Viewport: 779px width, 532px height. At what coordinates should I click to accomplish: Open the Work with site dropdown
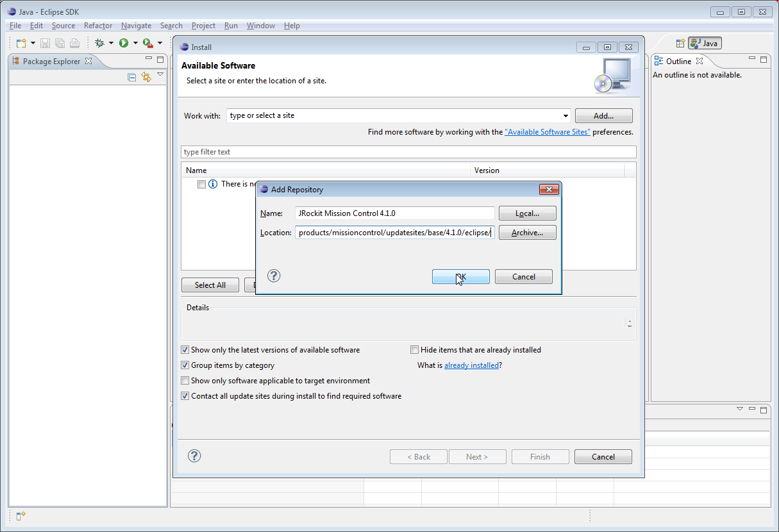pyautogui.click(x=565, y=116)
